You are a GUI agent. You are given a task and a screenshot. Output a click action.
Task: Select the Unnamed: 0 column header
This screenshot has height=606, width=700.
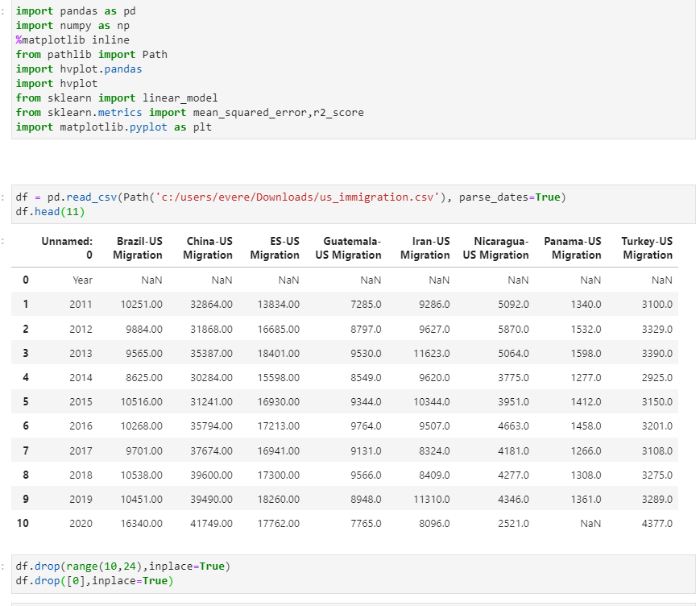tap(67, 248)
